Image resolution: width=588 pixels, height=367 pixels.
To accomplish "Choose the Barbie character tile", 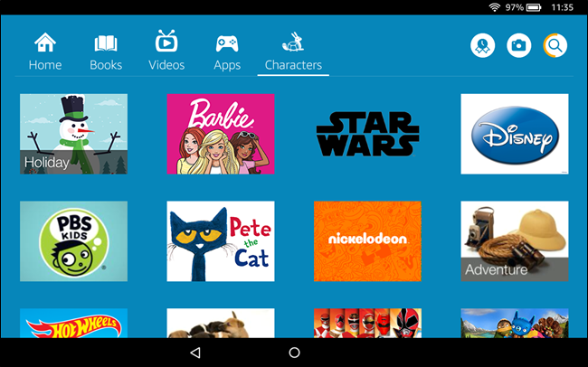I will [x=221, y=134].
